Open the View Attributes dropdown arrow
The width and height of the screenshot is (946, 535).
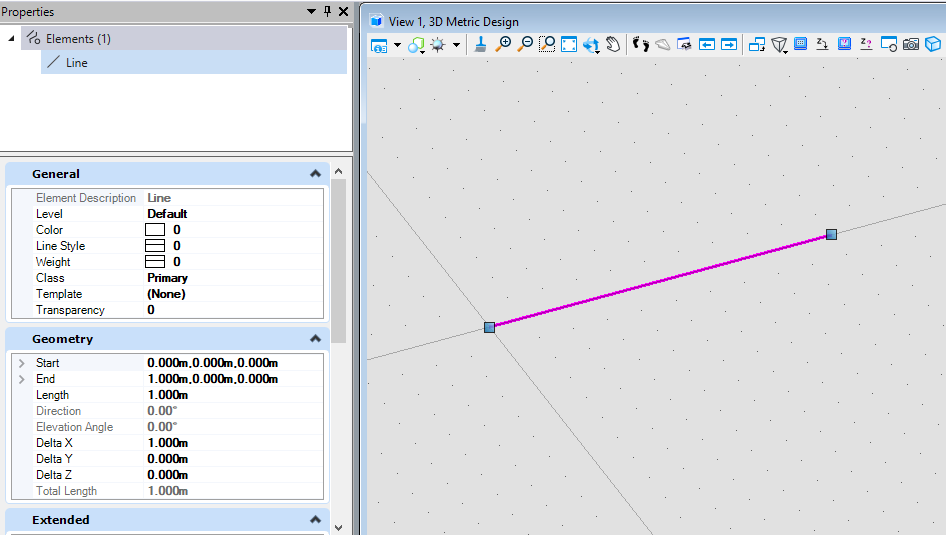coord(397,45)
